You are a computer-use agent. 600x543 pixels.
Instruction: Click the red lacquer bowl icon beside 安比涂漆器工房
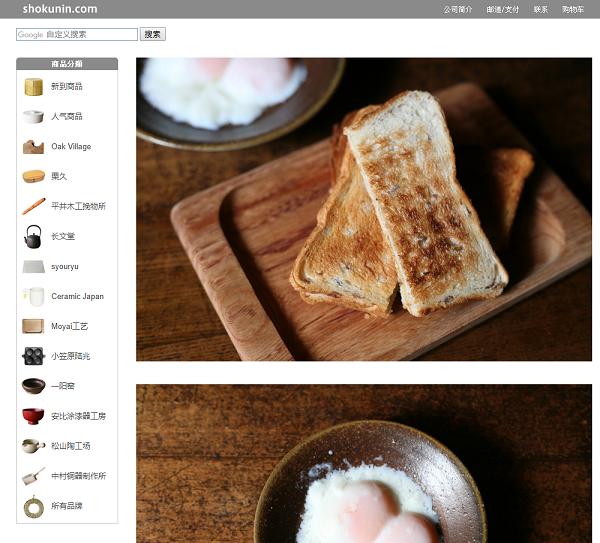[34, 416]
